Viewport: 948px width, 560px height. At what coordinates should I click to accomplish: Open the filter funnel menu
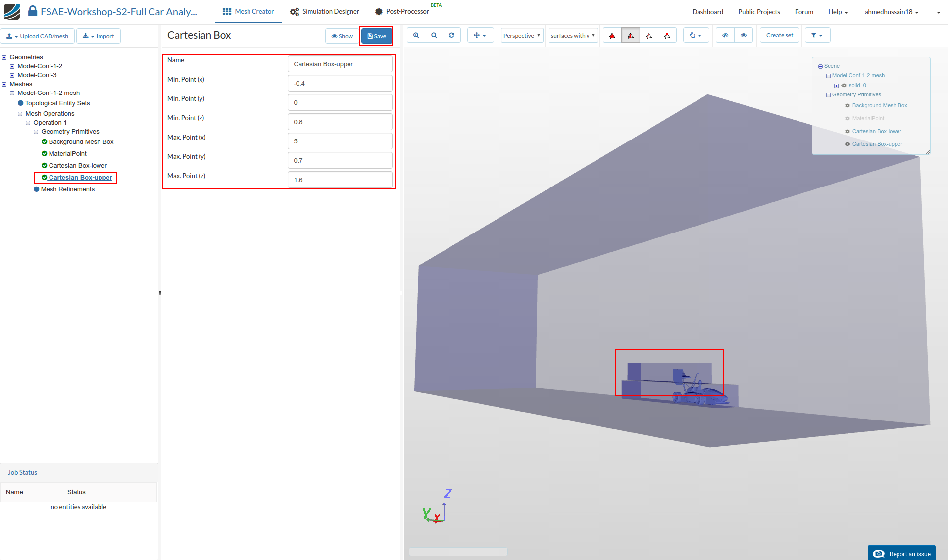[817, 35]
